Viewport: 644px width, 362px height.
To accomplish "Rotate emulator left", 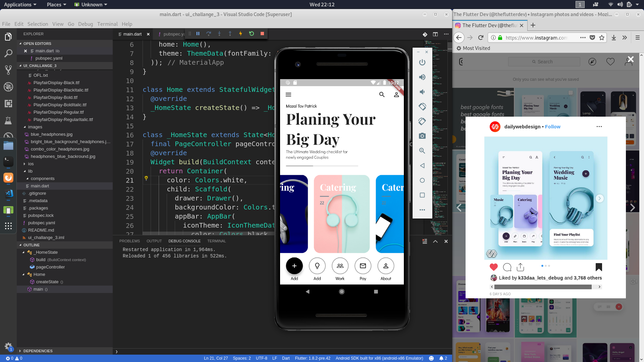I will [422, 107].
